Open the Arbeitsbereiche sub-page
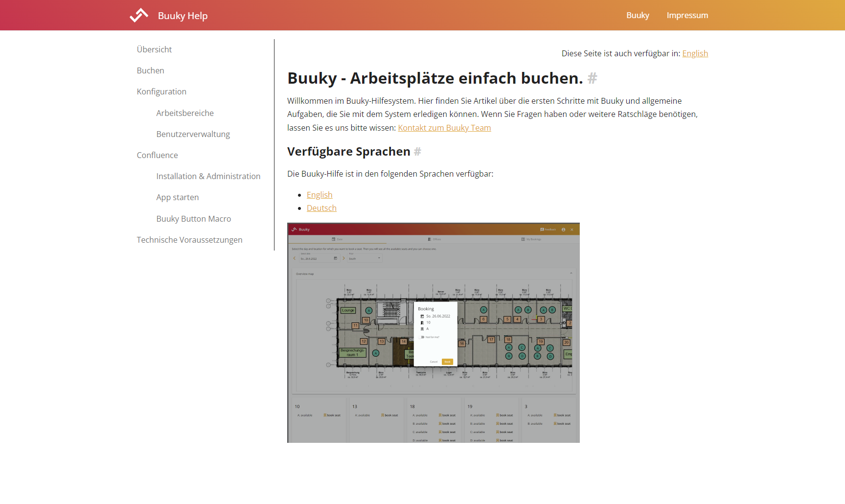The width and height of the screenshot is (845, 504). pyautogui.click(x=185, y=113)
